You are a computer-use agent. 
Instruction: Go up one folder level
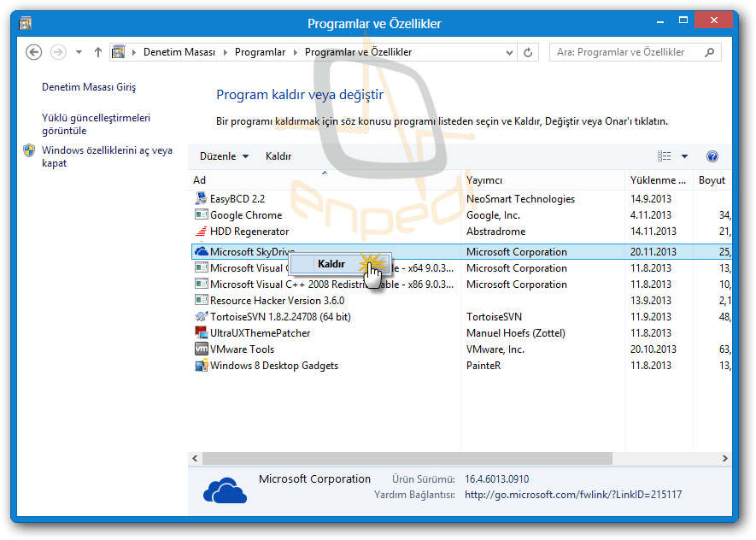pos(98,52)
